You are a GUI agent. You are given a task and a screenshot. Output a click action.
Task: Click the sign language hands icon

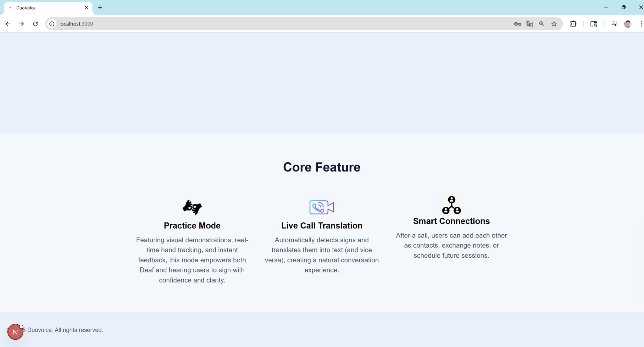[192, 207]
